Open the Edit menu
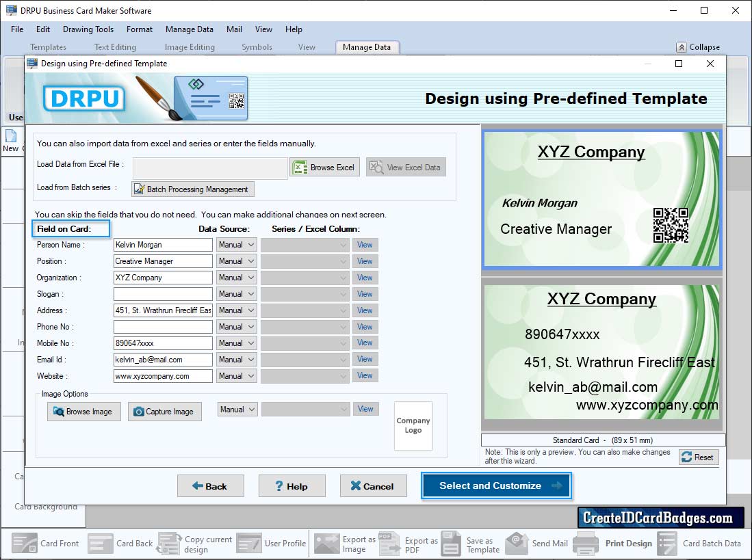This screenshot has width=752, height=560. [x=43, y=29]
